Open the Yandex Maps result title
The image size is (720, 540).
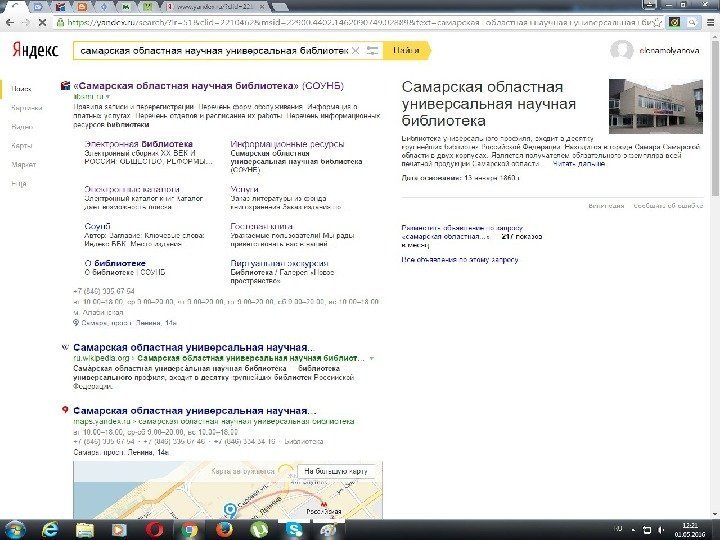coord(194,411)
